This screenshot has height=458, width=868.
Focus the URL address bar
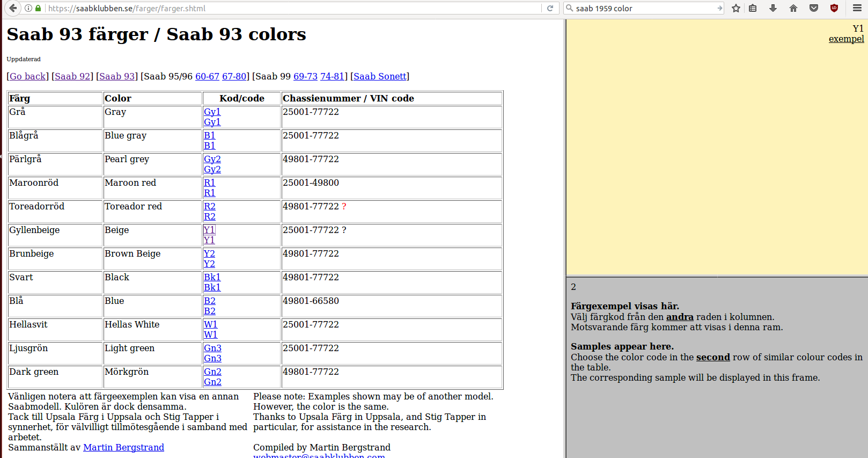pyautogui.click(x=292, y=8)
